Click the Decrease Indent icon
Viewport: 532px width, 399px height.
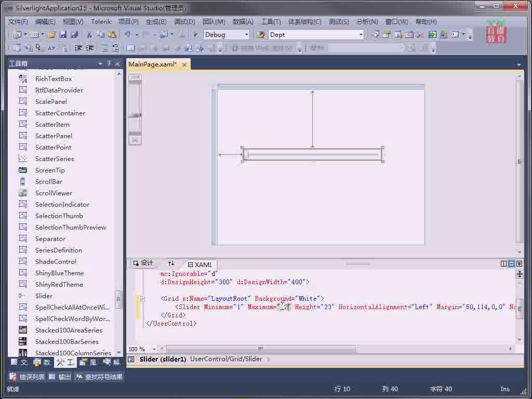78,48
